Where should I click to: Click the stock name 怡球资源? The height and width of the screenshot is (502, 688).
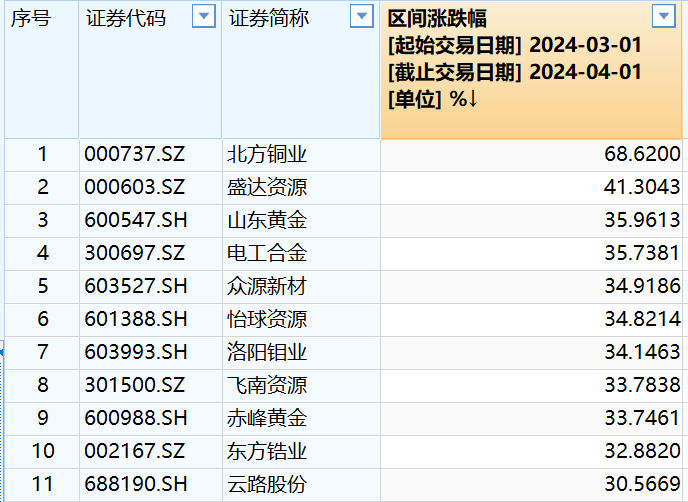267,319
